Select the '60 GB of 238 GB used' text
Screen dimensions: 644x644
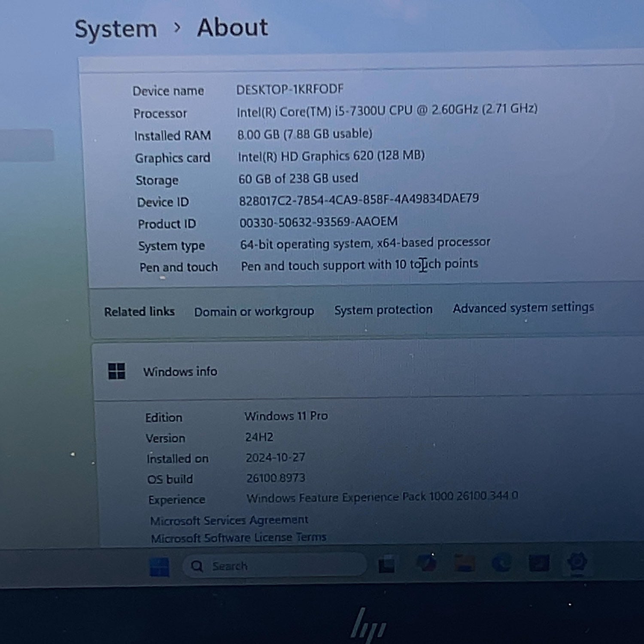pos(298,178)
